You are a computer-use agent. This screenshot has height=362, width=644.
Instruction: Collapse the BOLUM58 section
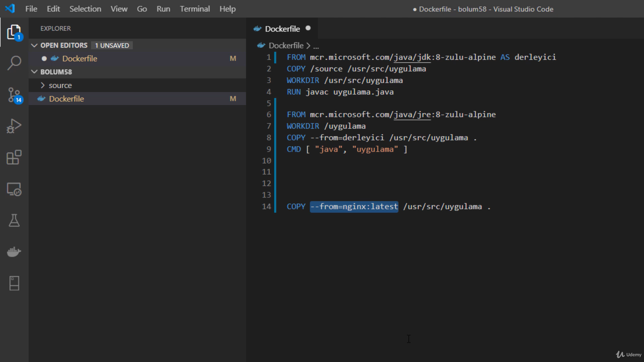[x=35, y=72]
